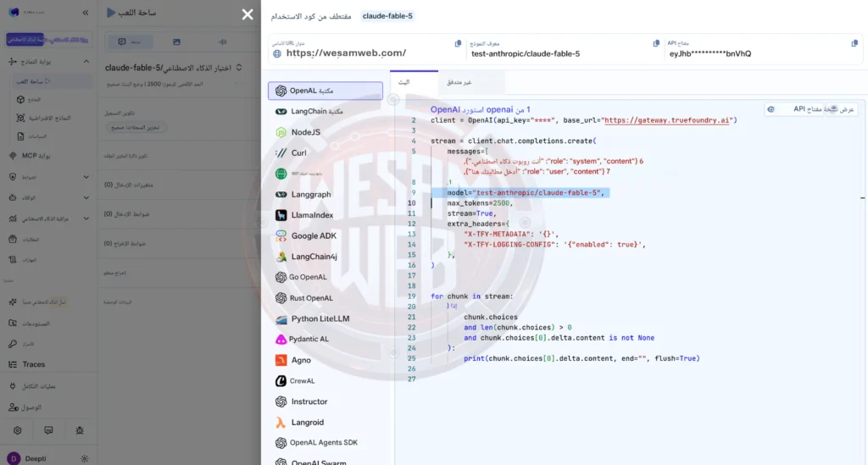
Task: Toggle theme icon beside Deepti
Action: 84,458
